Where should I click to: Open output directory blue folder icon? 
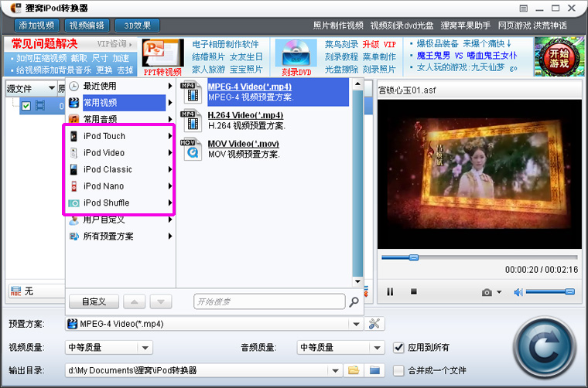click(374, 370)
